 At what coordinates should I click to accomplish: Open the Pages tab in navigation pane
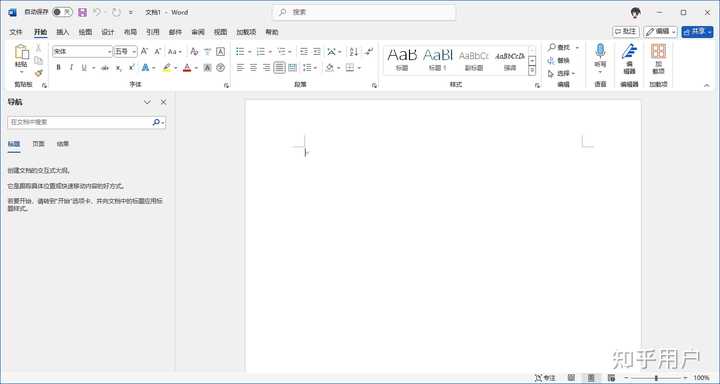[38, 144]
